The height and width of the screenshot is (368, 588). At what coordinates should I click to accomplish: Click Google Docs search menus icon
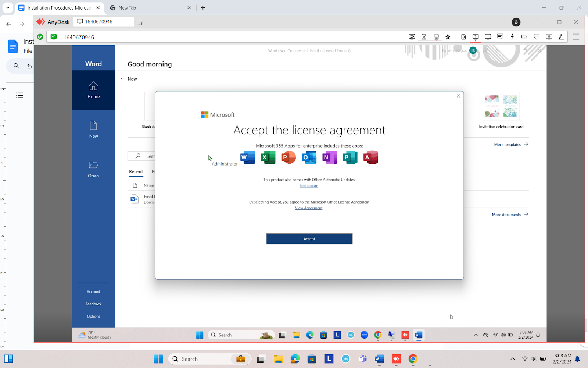(x=16, y=66)
